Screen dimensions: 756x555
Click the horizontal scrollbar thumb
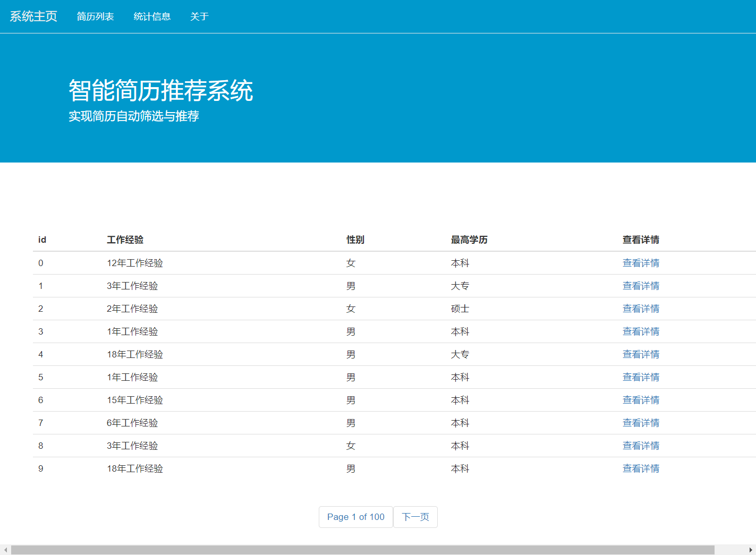(x=363, y=550)
